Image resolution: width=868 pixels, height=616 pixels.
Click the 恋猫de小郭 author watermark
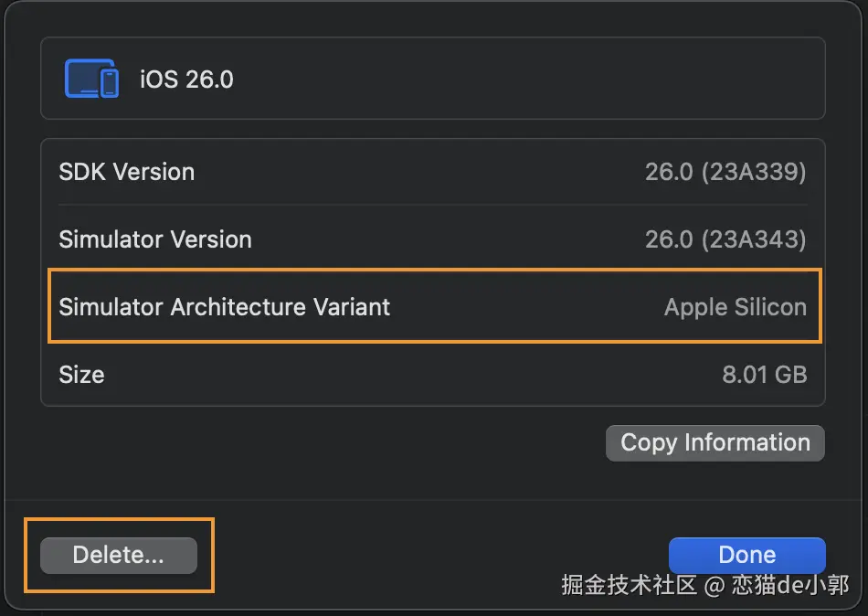coord(789,585)
